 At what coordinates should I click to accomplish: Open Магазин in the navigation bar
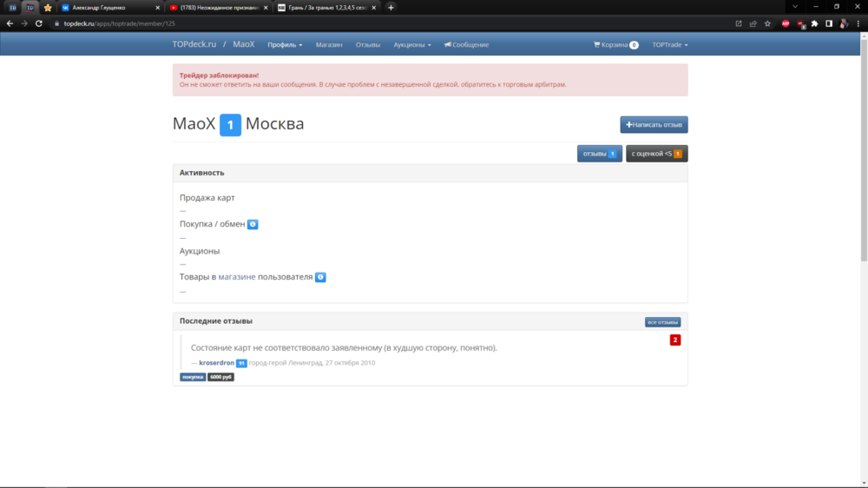click(329, 44)
